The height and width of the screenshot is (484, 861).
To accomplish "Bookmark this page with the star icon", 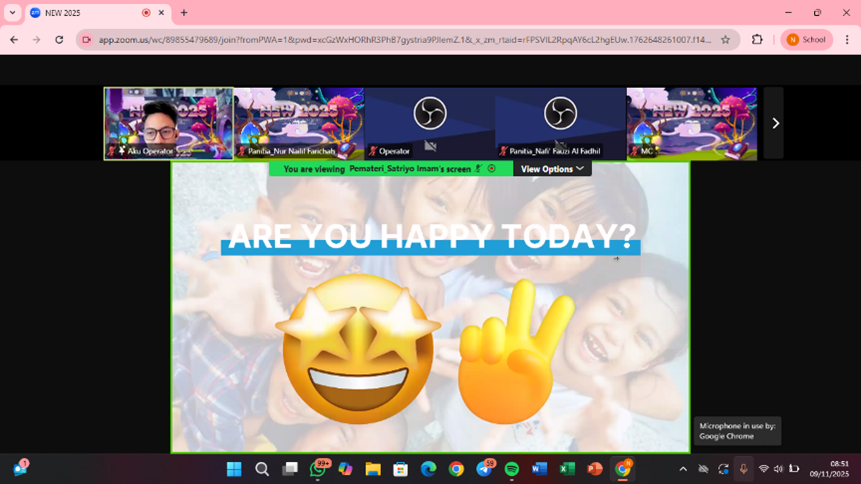I will coord(726,40).
